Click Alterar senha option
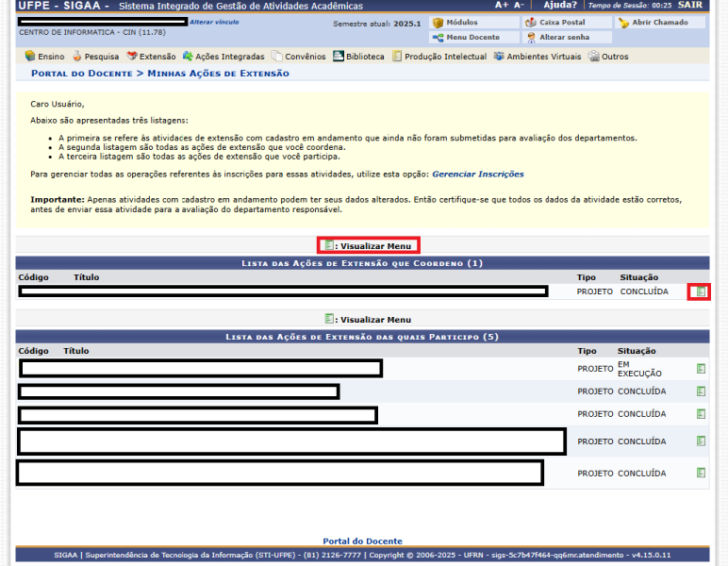This screenshot has height=566, width=728. 565,38
